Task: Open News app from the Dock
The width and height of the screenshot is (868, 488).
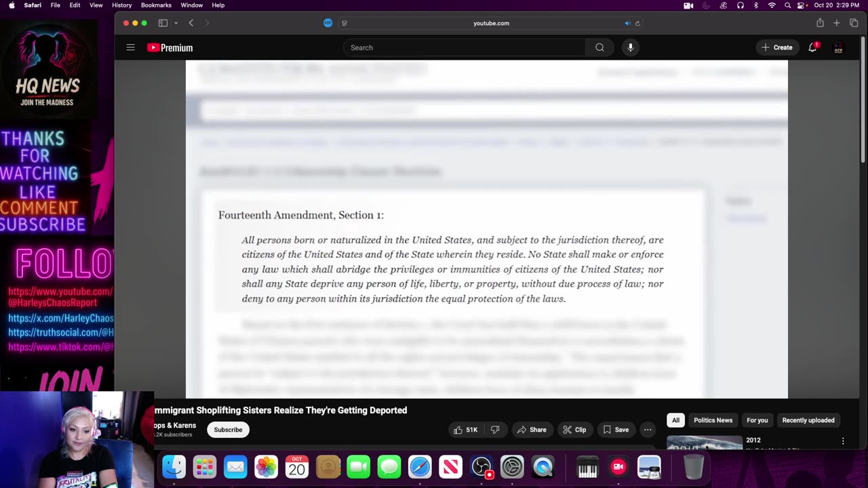Action: [x=450, y=467]
